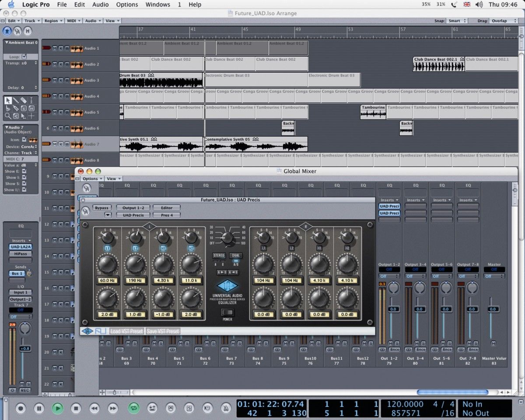The height and width of the screenshot is (420, 525).
Task: Open the Audio menu in the menu bar
Action: pyautogui.click(x=101, y=4)
